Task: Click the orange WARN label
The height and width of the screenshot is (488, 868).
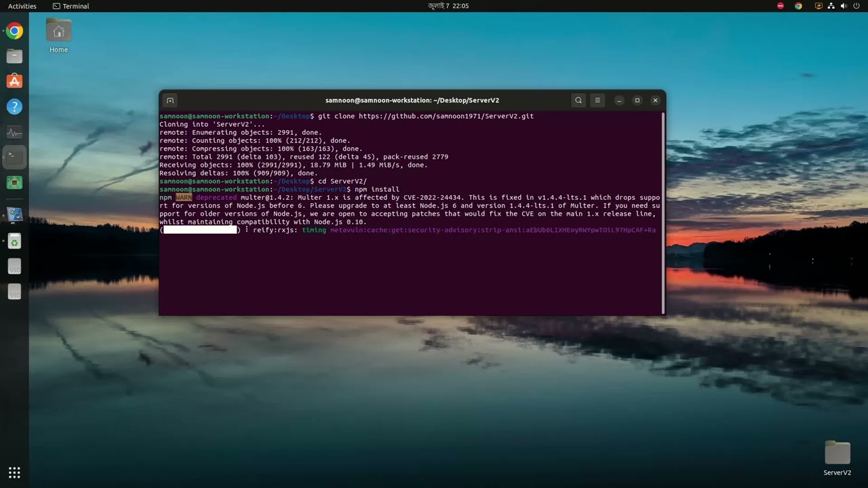Action: pos(184,198)
